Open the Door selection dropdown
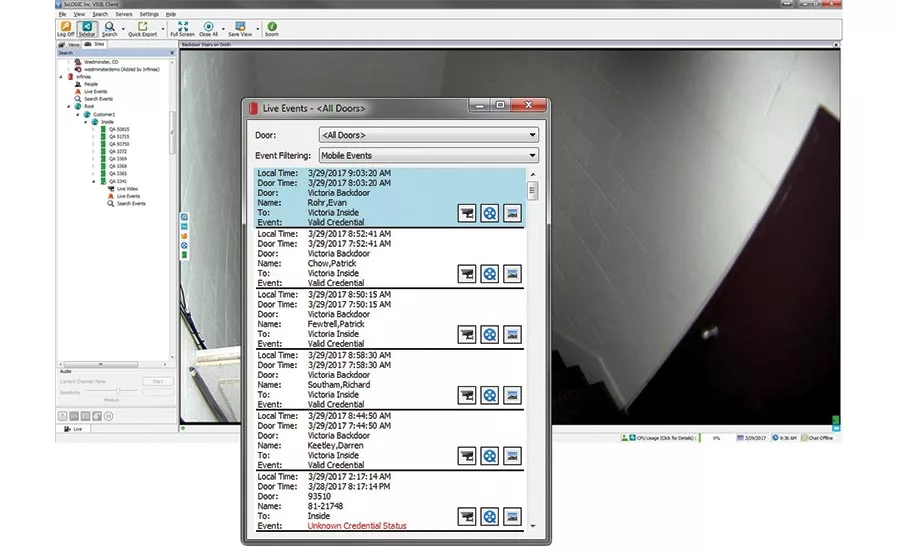 (428, 135)
